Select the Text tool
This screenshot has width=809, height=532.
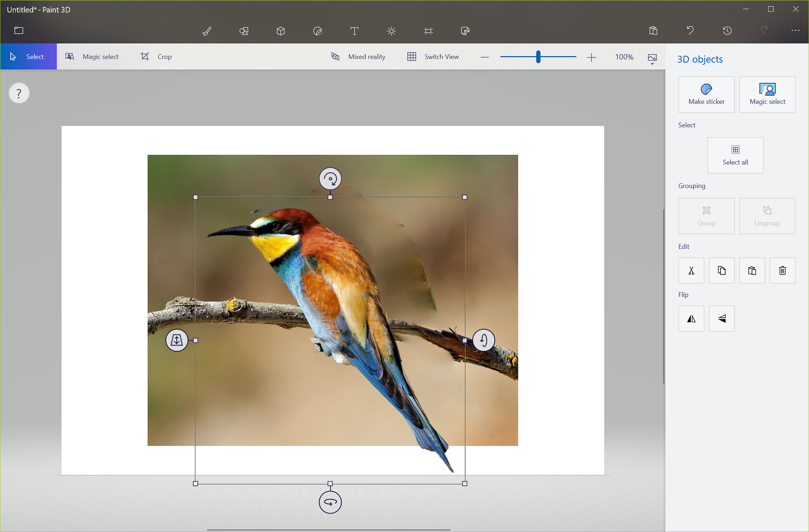354,31
